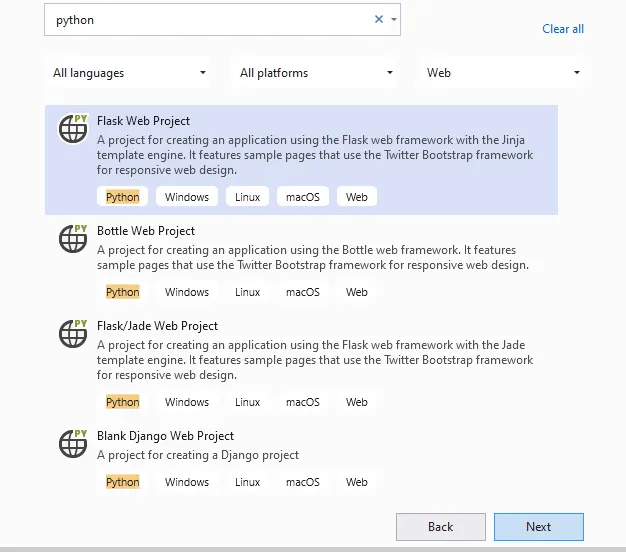
Task: Click the Back button
Action: pos(441,527)
